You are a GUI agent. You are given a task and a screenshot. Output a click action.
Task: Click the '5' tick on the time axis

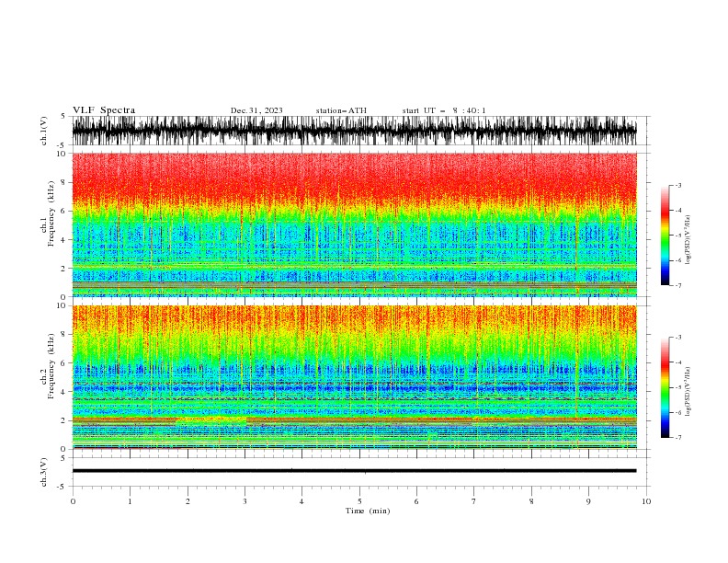click(359, 501)
